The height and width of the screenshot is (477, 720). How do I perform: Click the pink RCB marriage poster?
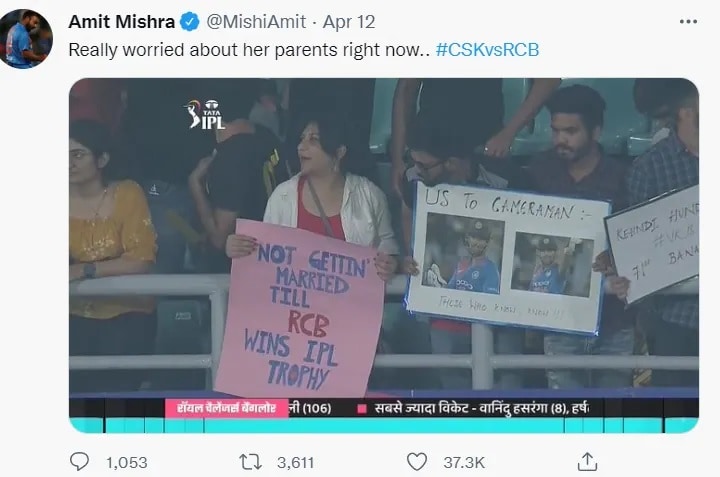(299, 309)
